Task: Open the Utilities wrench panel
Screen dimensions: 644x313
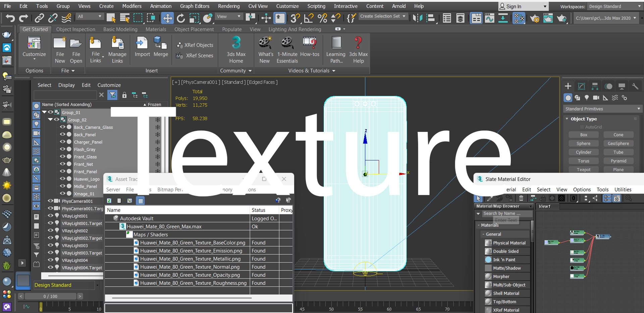Action: pos(635,86)
